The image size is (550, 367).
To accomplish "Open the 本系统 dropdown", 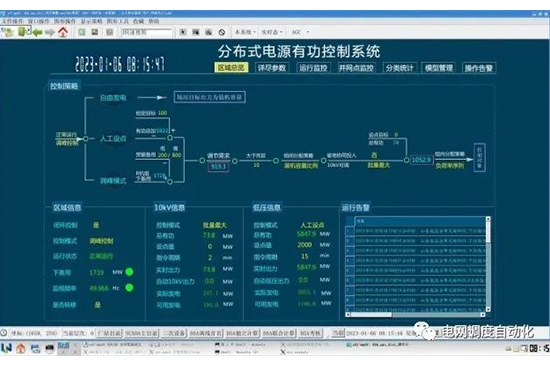I will 245,32.
